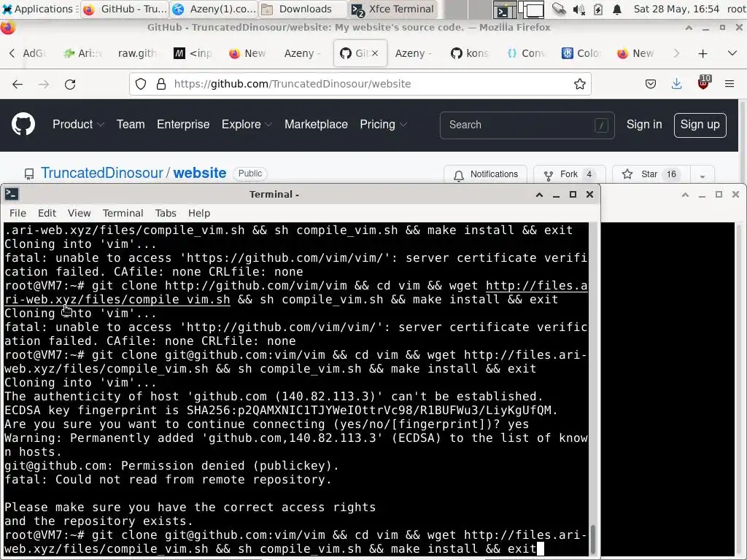Viewport: 747px width, 560px height.
Task: Select the raw.gith Firefox tab
Action: tap(137, 53)
